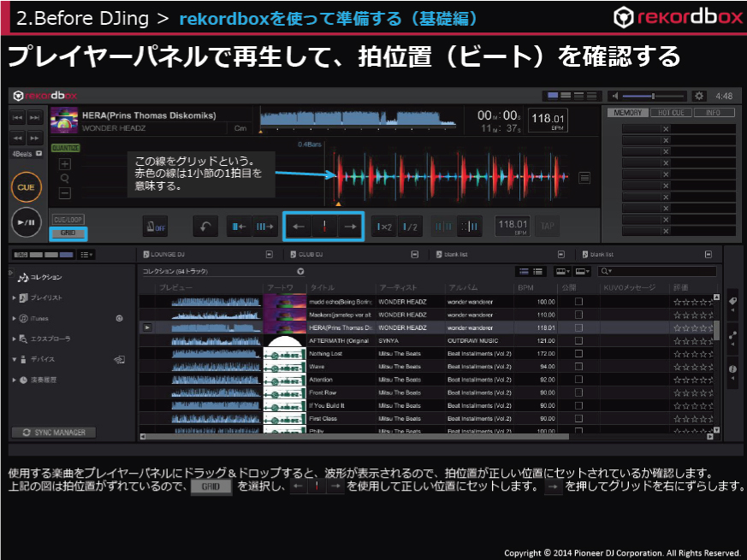Check the 公開 box for AFTERMATH
Screen dimensions: 747x560
pyautogui.click(x=578, y=340)
